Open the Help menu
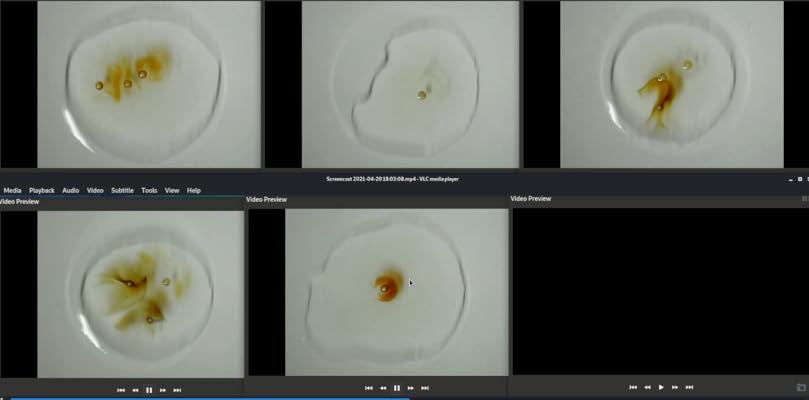The image size is (809, 400). click(x=194, y=190)
